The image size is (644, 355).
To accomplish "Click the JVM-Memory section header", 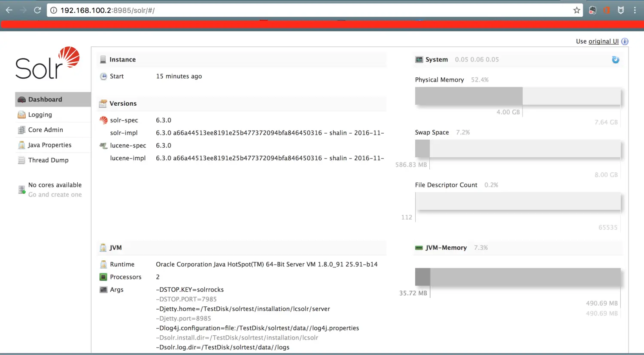I will click(x=445, y=248).
